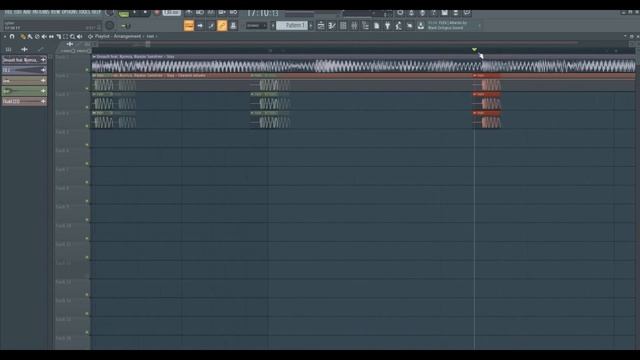Open the PATTERNS menu
The width and height of the screenshot is (640, 360).
40,13
